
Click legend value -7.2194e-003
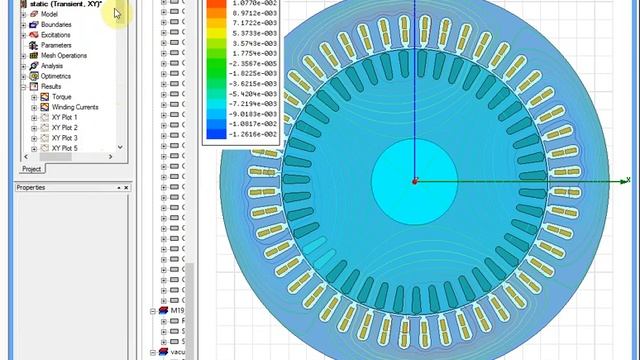pos(253,104)
